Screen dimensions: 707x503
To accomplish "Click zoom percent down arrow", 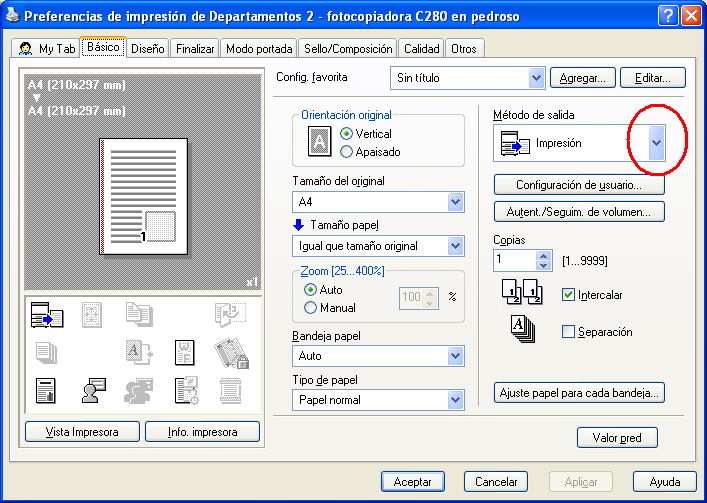I will point(430,303).
